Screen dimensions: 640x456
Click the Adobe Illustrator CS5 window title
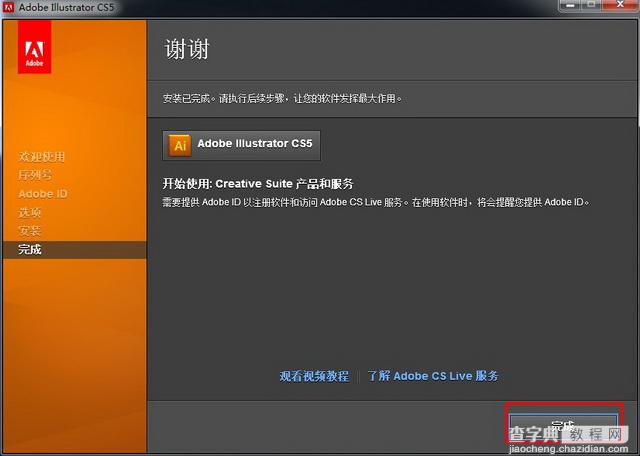point(66,7)
